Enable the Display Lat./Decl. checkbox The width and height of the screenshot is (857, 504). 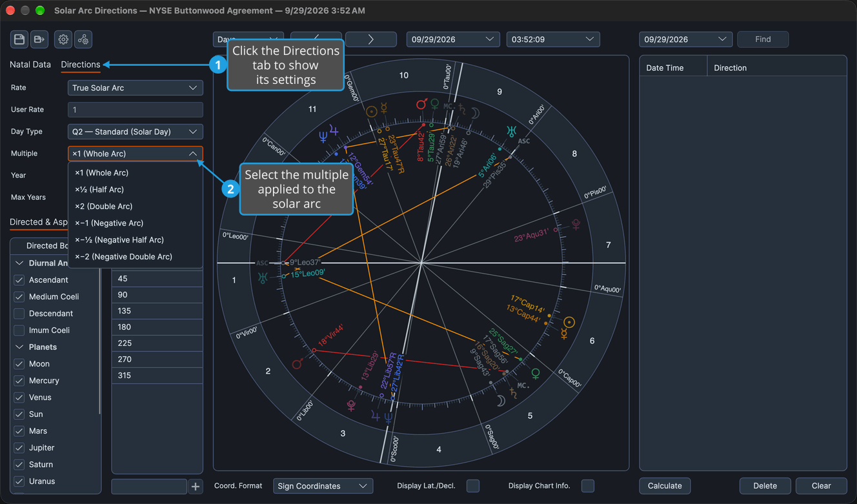click(x=473, y=486)
